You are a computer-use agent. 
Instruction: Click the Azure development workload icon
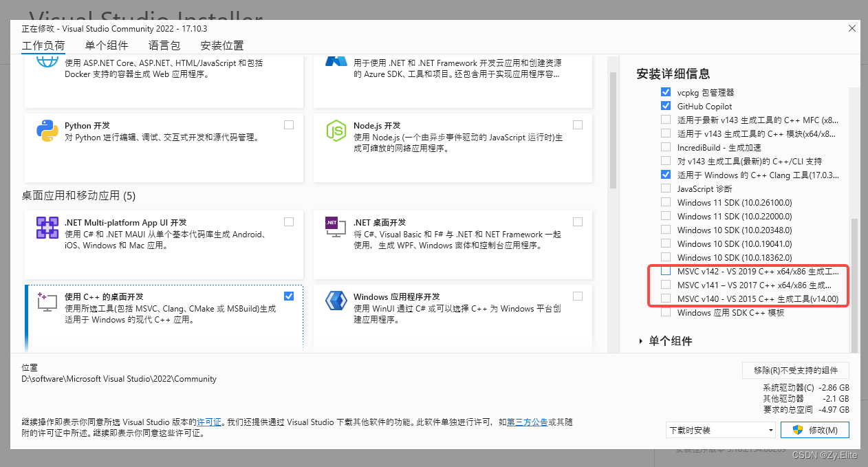coord(336,61)
